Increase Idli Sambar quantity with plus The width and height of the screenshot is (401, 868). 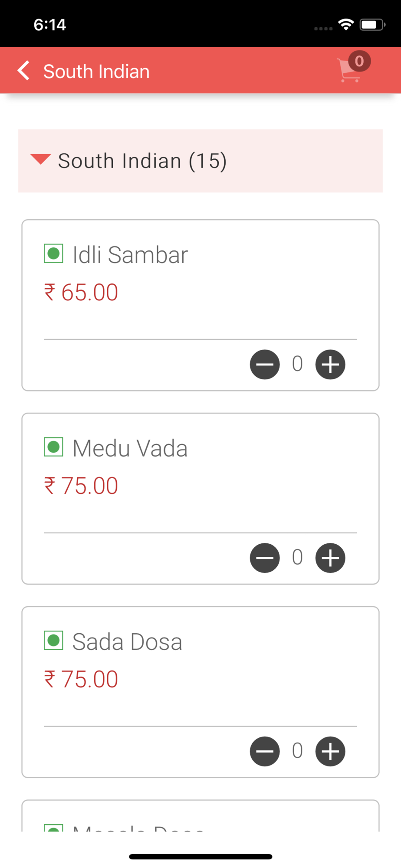330,364
